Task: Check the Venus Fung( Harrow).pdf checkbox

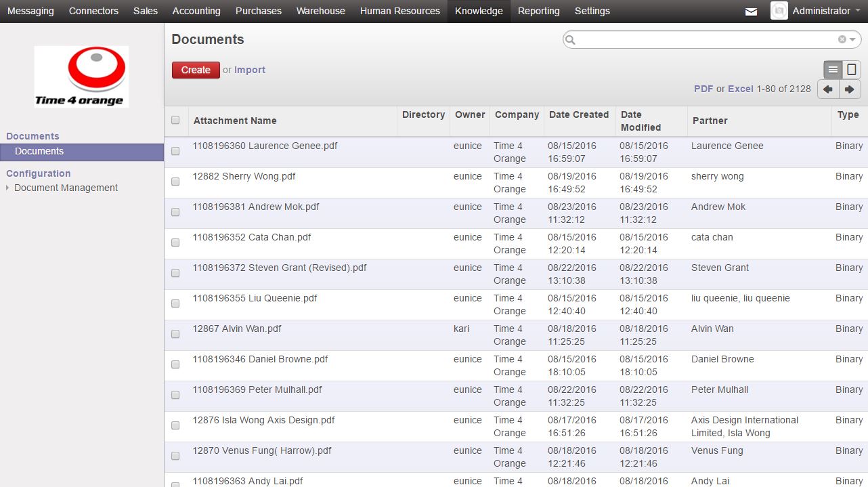Action: click(x=175, y=456)
